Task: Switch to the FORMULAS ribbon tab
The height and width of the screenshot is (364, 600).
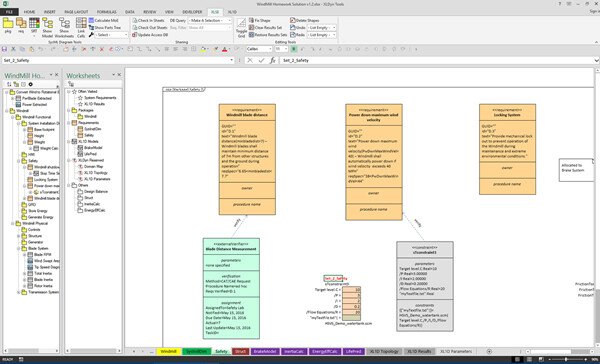Action: coord(106,12)
